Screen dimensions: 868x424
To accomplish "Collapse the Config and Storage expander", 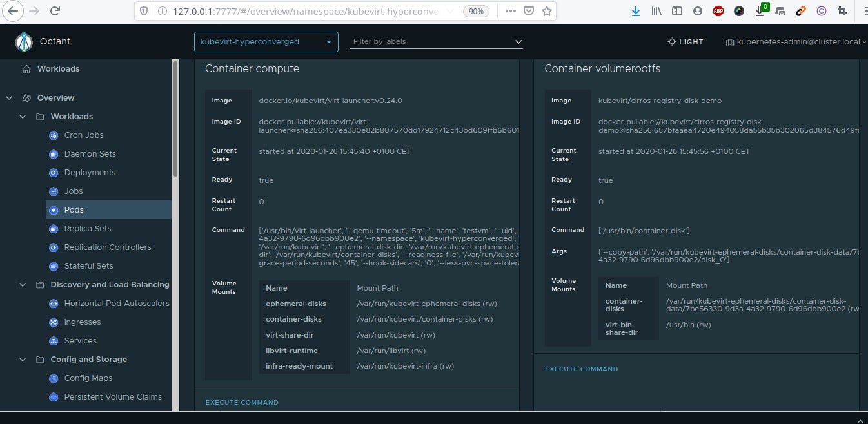I will tap(23, 360).
